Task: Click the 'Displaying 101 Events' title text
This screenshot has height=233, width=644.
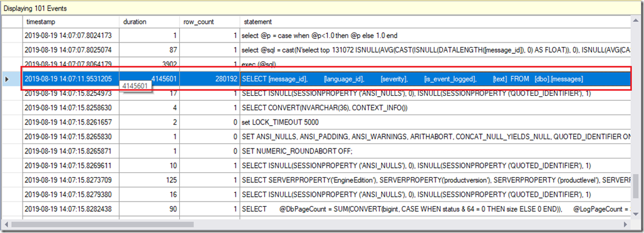Action: pyautogui.click(x=35, y=8)
